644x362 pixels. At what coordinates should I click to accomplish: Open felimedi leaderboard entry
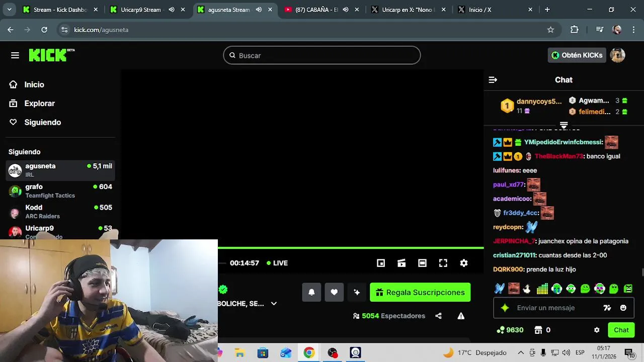(598, 112)
